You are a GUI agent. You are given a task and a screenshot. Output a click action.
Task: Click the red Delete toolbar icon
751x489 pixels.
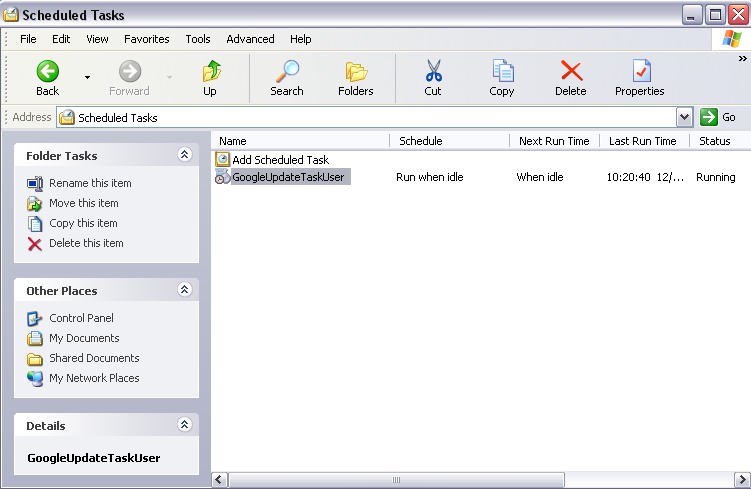(571, 71)
